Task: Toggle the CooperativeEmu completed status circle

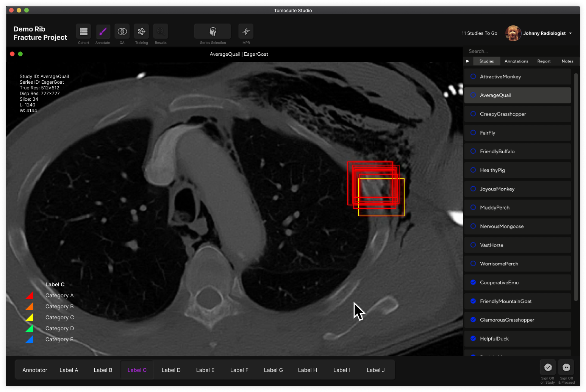Action: click(473, 282)
